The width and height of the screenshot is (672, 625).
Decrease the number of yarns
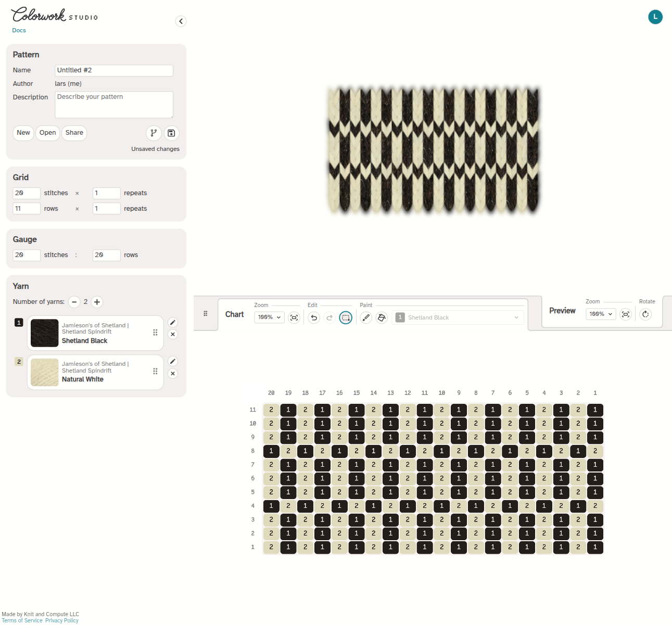coord(74,302)
